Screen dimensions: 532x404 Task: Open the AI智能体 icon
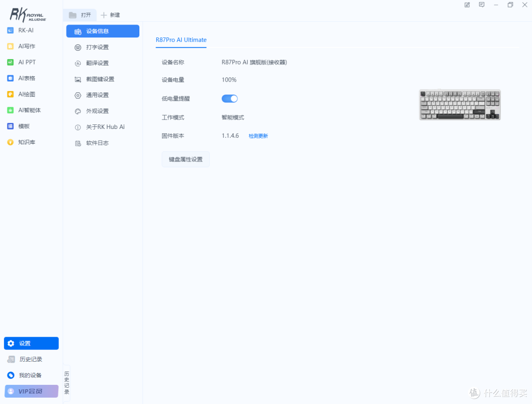click(x=10, y=110)
